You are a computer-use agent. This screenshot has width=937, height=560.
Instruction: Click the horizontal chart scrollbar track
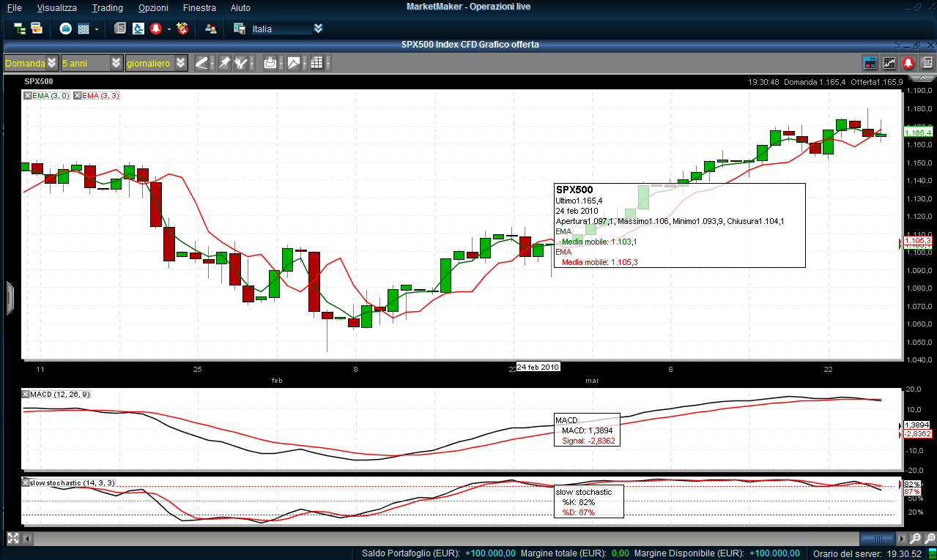(x=440, y=539)
